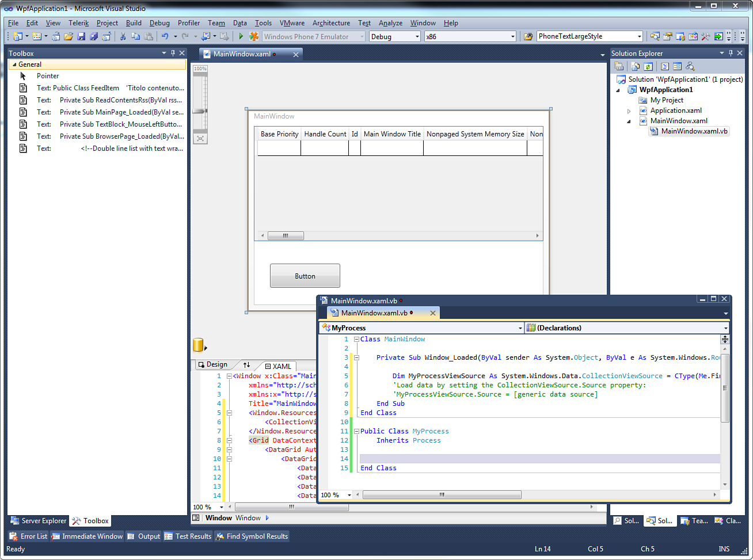Viewport: 753px width, 560px height.
Task: Cut selection with the scissors icon
Action: pos(123,36)
